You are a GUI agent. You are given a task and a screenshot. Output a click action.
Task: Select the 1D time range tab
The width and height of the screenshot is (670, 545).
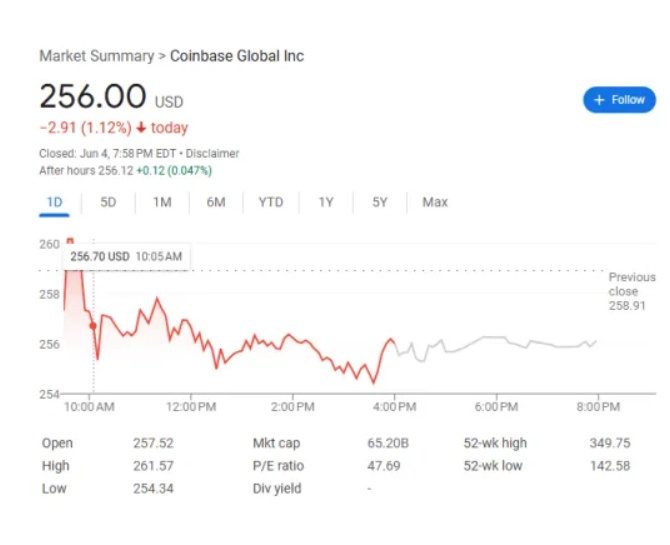(x=54, y=202)
